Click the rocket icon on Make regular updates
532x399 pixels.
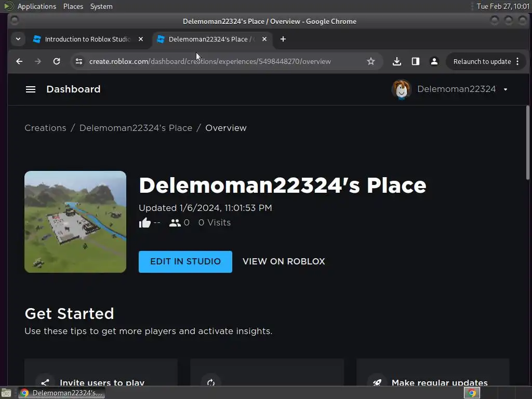[x=377, y=382]
